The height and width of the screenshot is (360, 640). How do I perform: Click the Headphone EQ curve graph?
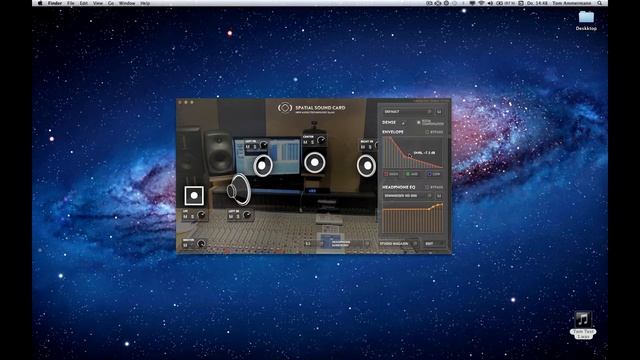tap(413, 218)
